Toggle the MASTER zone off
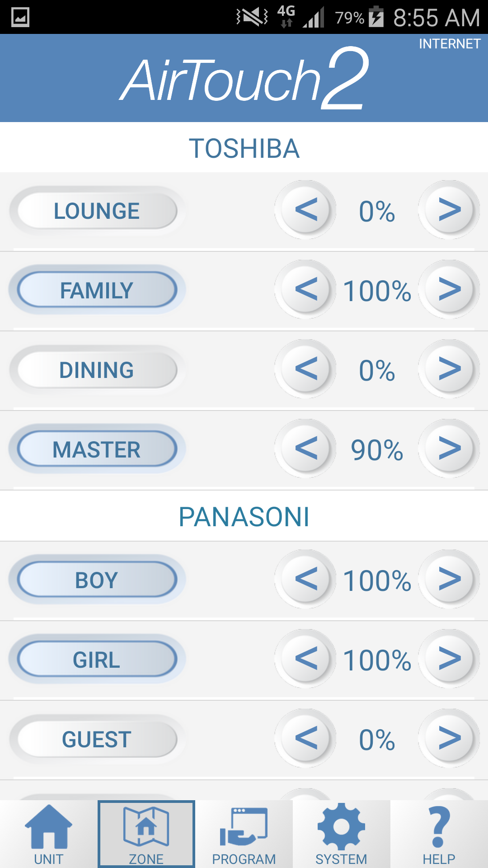Screen dimensions: 488x868 (97, 449)
